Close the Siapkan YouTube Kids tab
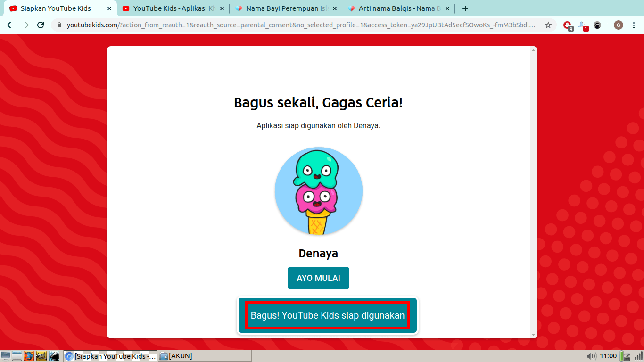This screenshot has height=362, width=644. (109, 8)
